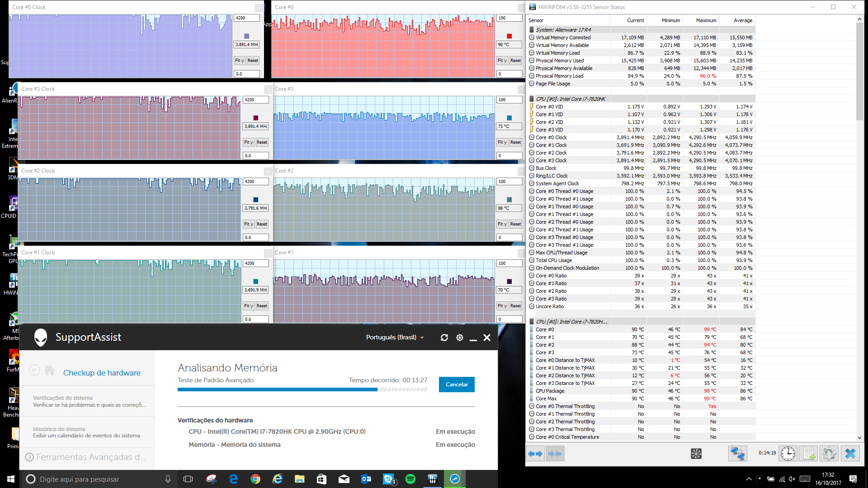
Task: Open Spotify from taskbar
Action: (410, 479)
